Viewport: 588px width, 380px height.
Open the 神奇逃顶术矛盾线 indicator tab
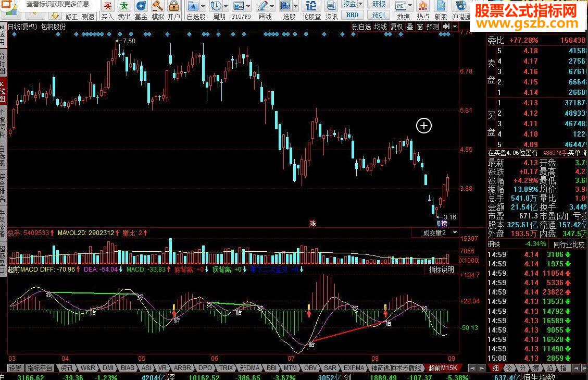click(x=396, y=368)
